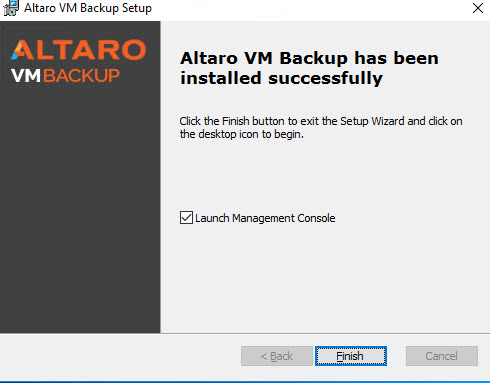The height and width of the screenshot is (383, 490).
Task: Click the disabled Cancel button
Action: [442, 356]
